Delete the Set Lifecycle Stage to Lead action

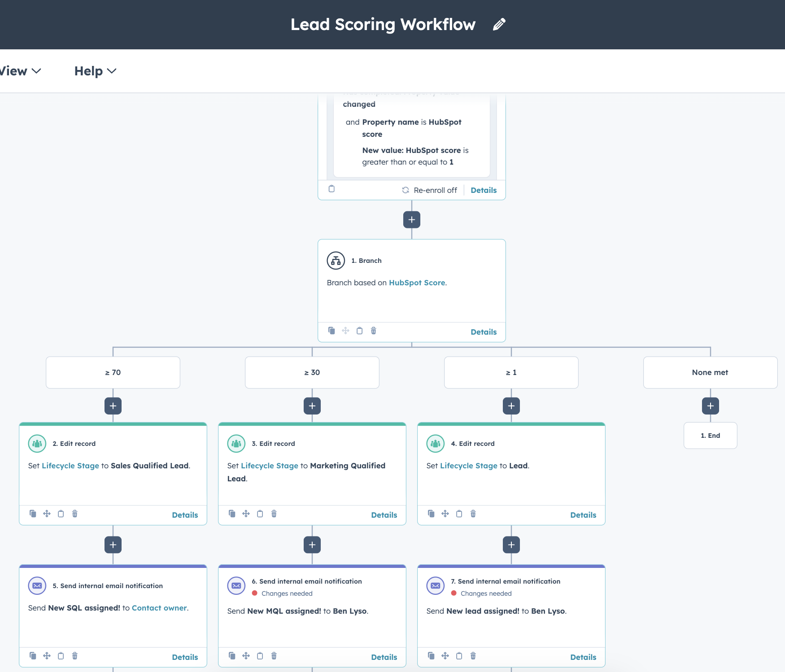473,514
